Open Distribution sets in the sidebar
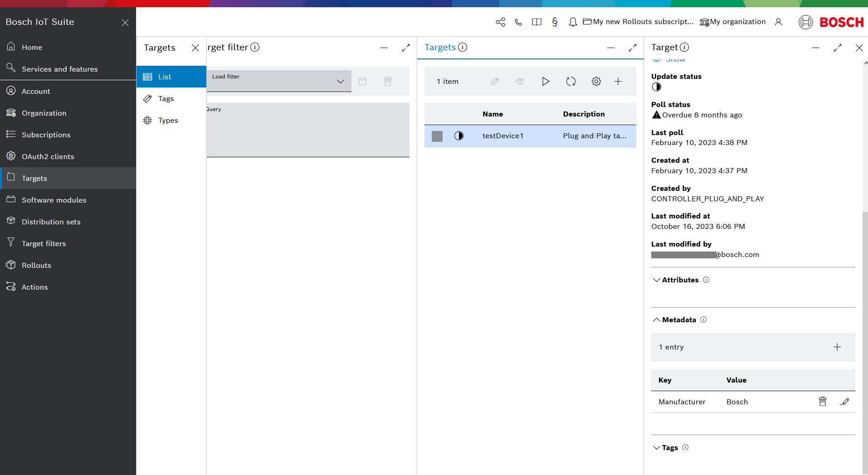This screenshot has height=475, width=868. (51, 222)
